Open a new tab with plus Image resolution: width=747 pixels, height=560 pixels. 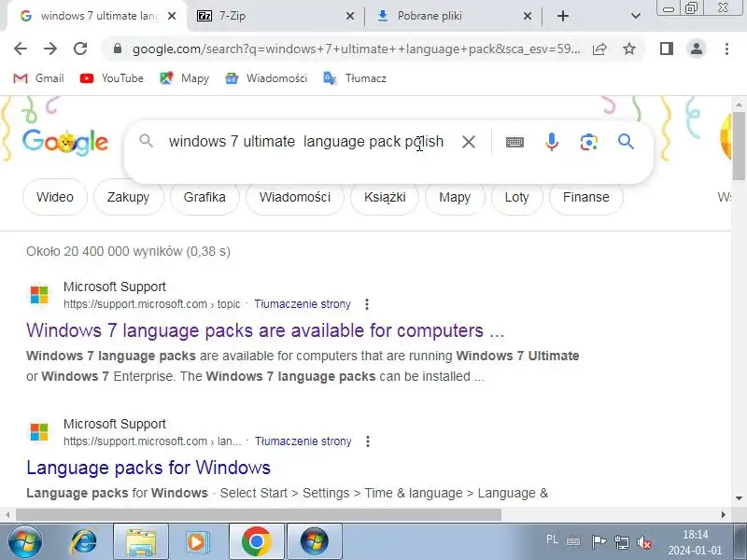tap(563, 16)
